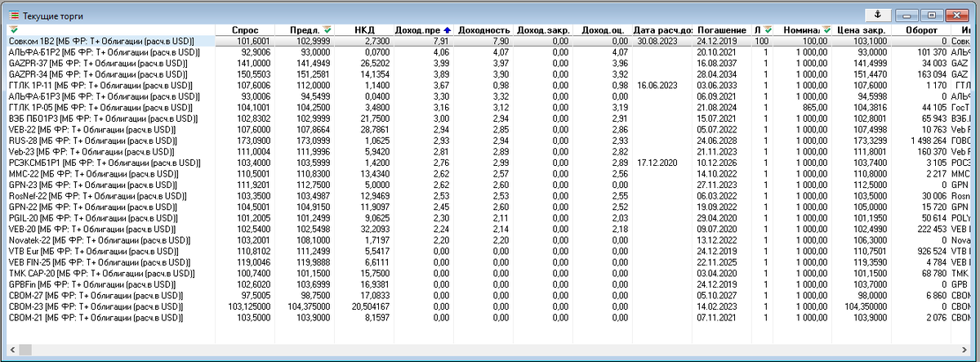980x362 pixels.
Task: Select the RosNef-22 row
Action: coord(490,195)
